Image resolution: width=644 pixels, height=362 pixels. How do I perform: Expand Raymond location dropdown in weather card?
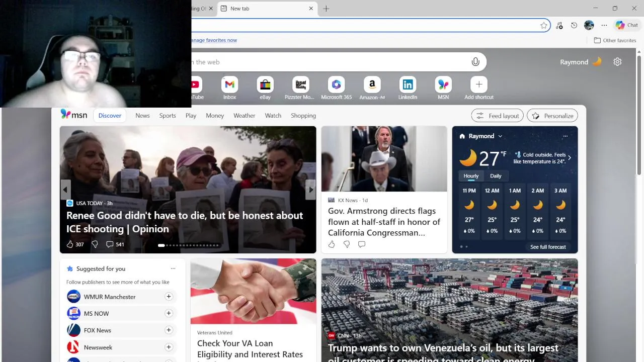click(500, 136)
